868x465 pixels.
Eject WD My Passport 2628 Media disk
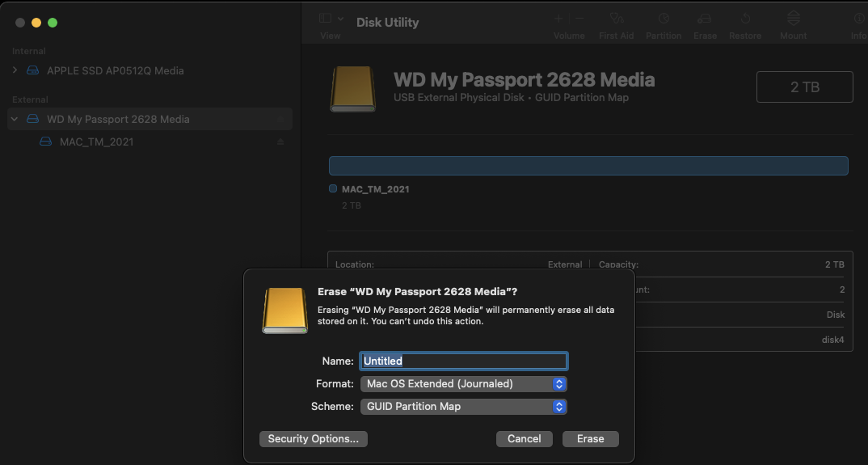tap(280, 119)
